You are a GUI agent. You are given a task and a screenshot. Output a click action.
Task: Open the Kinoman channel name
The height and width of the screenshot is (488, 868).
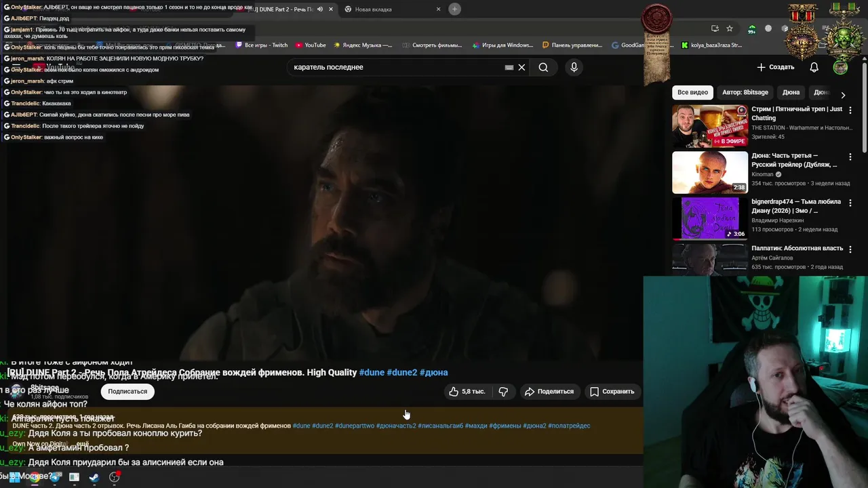(762, 174)
